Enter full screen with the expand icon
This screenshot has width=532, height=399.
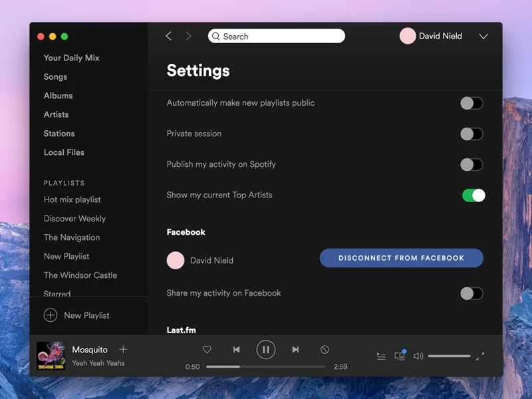point(480,356)
